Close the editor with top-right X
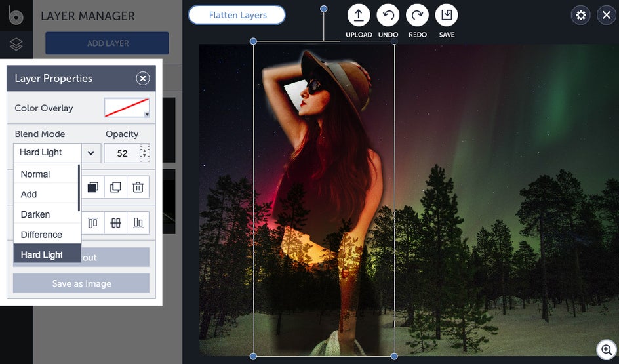This screenshot has width=619, height=364. tap(607, 15)
